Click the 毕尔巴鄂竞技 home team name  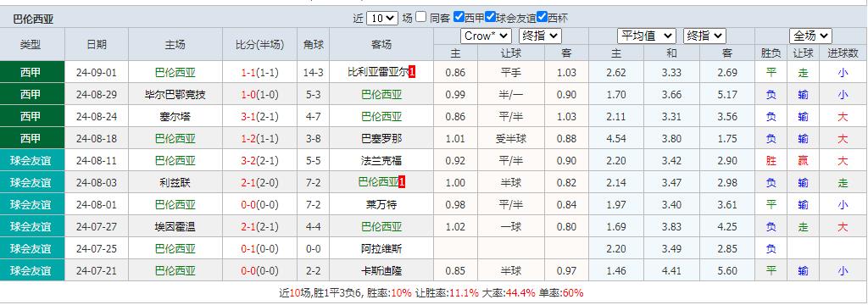[x=175, y=95]
